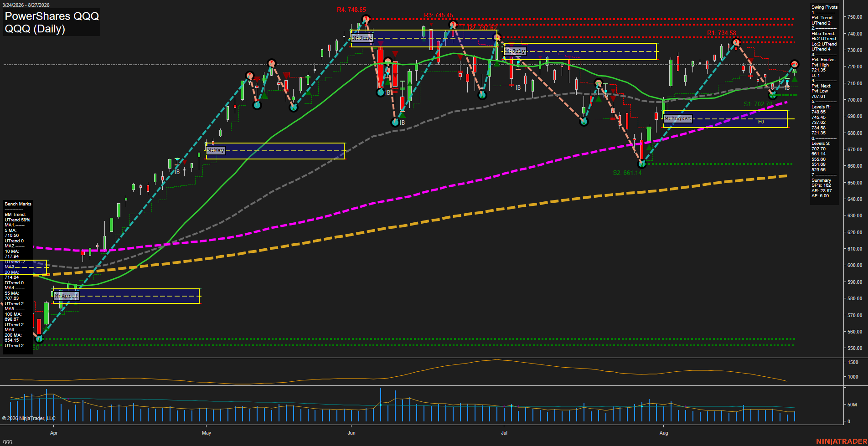Select the 650.00 price axis label
868x446 pixels.
tap(855, 183)
